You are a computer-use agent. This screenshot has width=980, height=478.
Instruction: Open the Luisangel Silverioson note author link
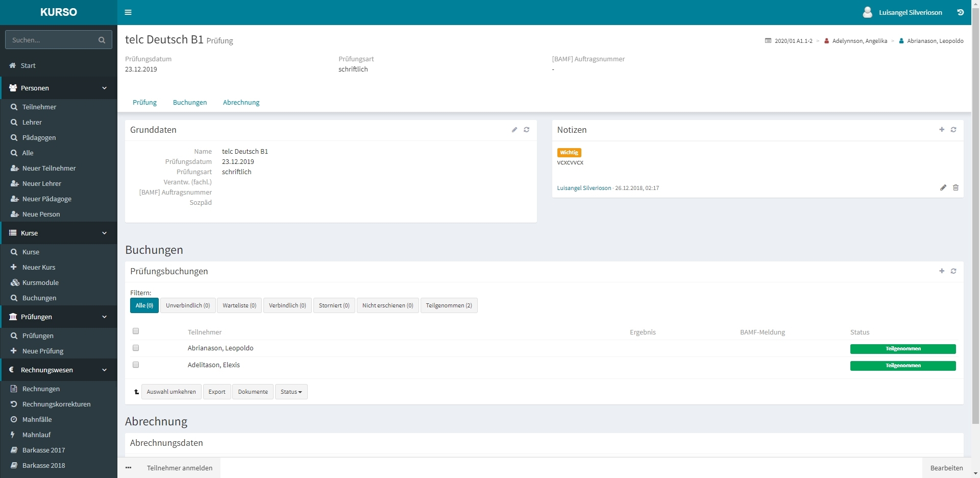click(584, 188)
